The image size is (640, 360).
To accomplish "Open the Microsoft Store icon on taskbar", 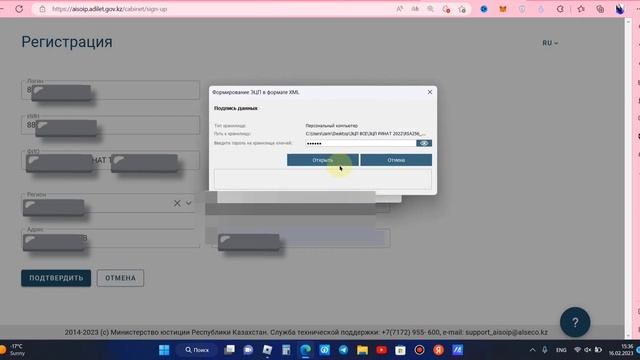I will coord(400,350).
